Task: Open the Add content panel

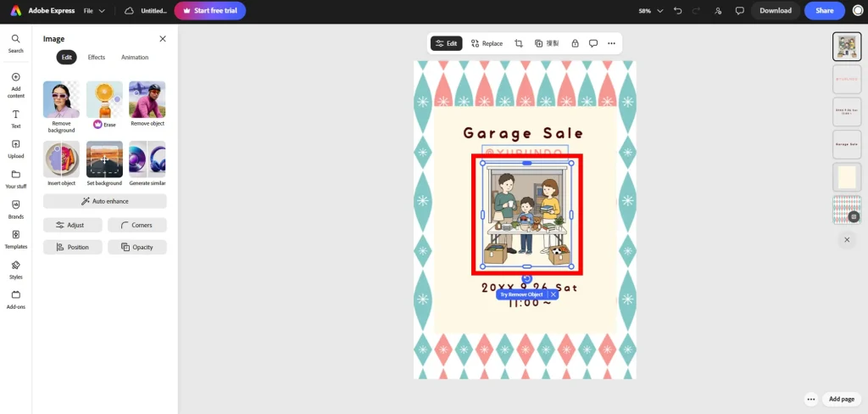Action: [15, 86]
